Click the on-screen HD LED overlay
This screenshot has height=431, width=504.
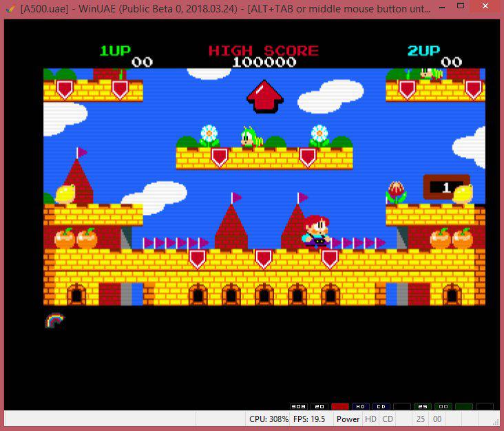360,407
